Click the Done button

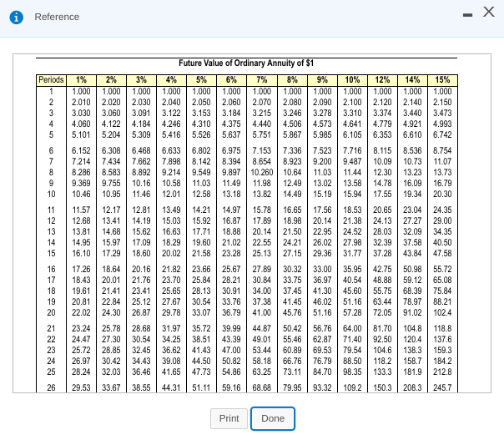click(273, 418)
